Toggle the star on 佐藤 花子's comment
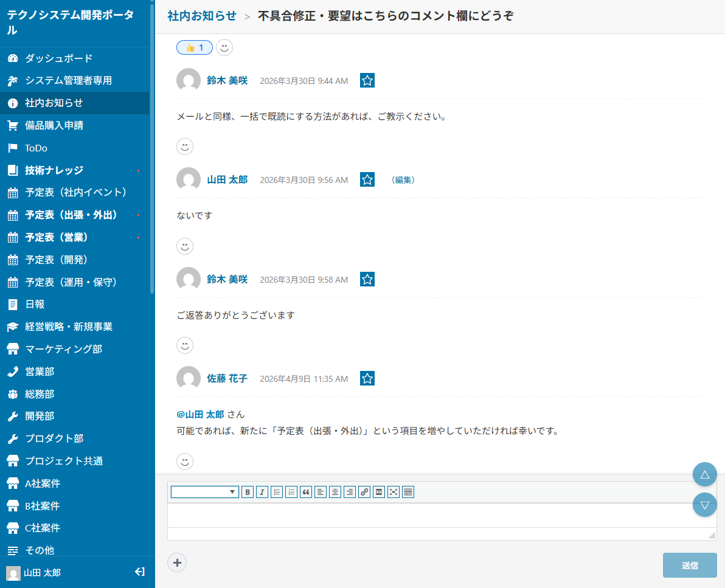The width and height of the screenshot is (725, 588). coord(367,378)
